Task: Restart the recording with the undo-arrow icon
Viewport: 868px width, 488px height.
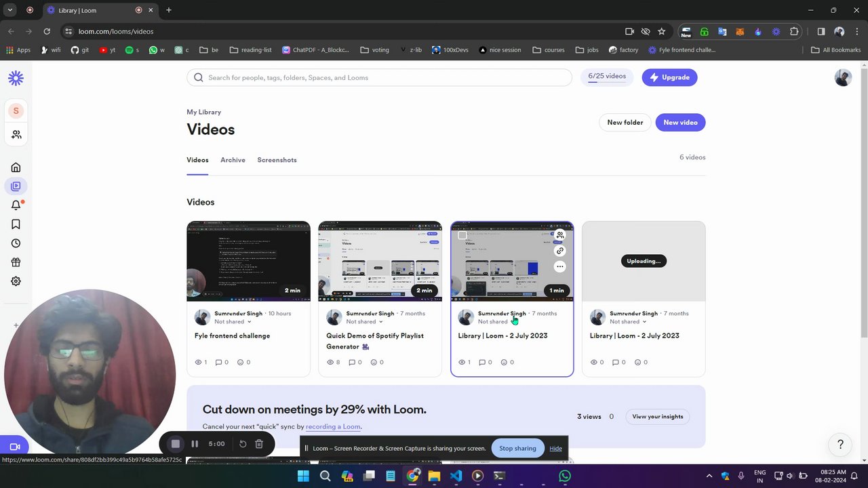Action: (243, 444)
